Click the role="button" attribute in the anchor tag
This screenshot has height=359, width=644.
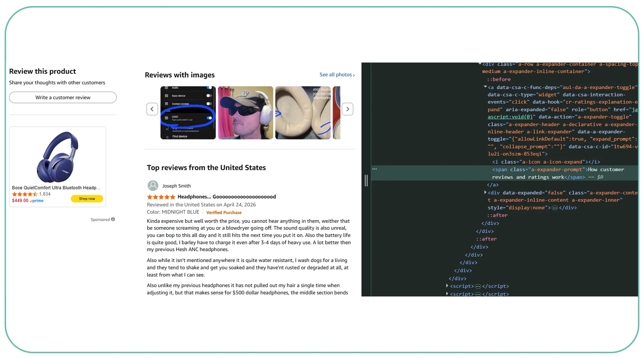(591, 109)
